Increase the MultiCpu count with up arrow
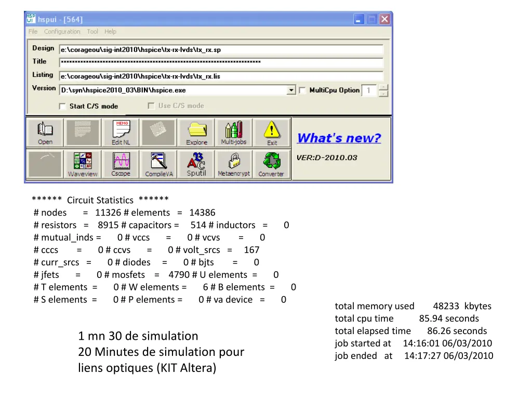This screenshot has width=532, height=399. pyautogui.click(x=383, y=87)
